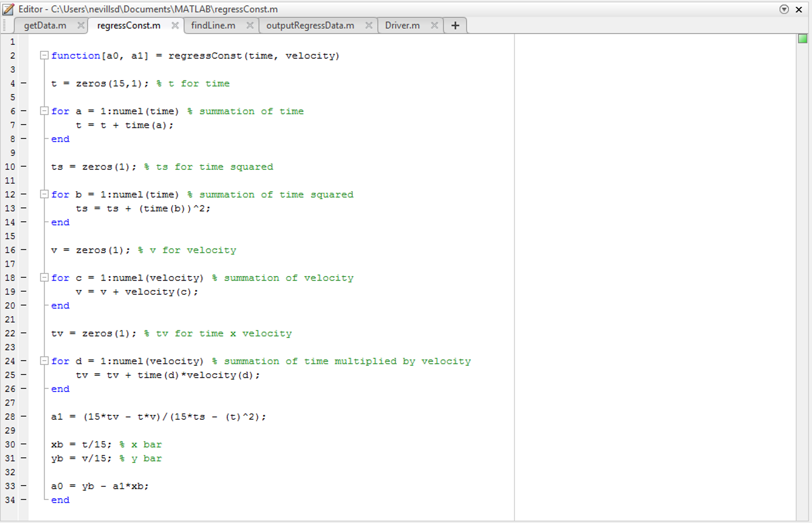This screenshot has height=523, width=812.
Task: Close the outputRegressData.m tab with its X icon
Action: pyautogui.click(x=369, y=25)
